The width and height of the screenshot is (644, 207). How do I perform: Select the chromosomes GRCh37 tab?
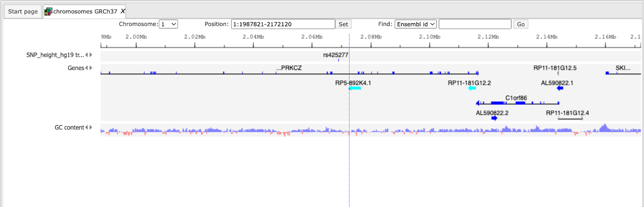[85, 11]
